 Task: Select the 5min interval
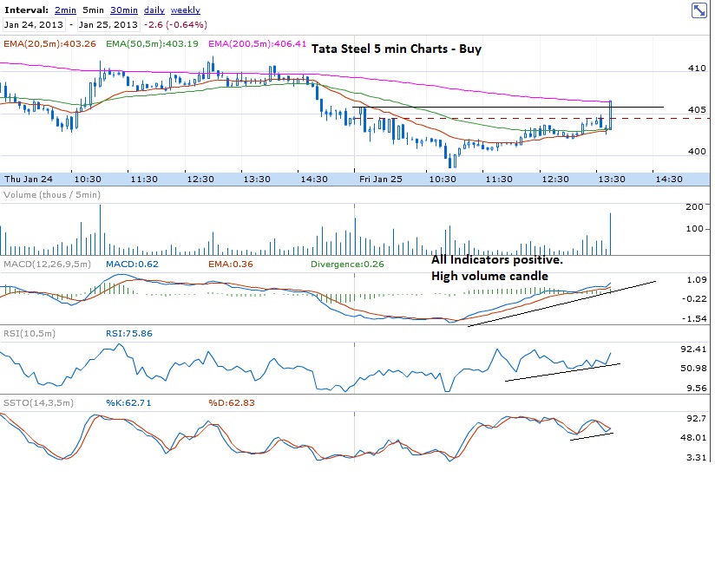click(x=93, y=10)
